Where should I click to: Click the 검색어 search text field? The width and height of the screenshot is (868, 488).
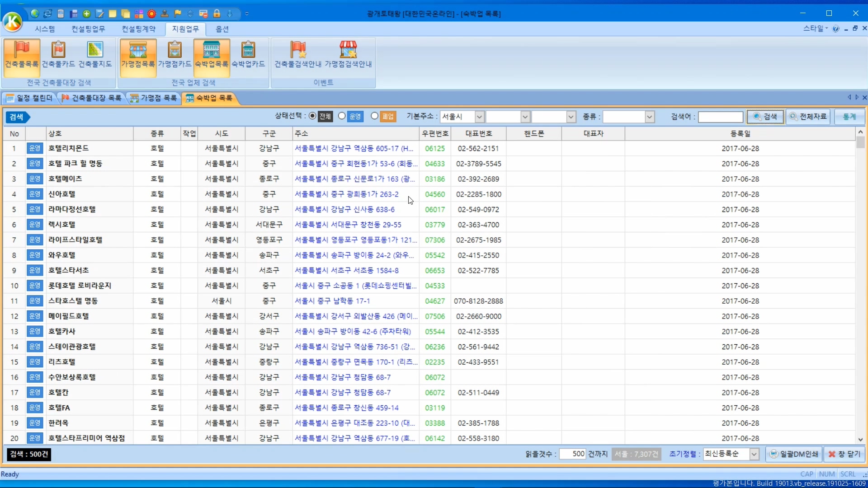tap(720, 117)
